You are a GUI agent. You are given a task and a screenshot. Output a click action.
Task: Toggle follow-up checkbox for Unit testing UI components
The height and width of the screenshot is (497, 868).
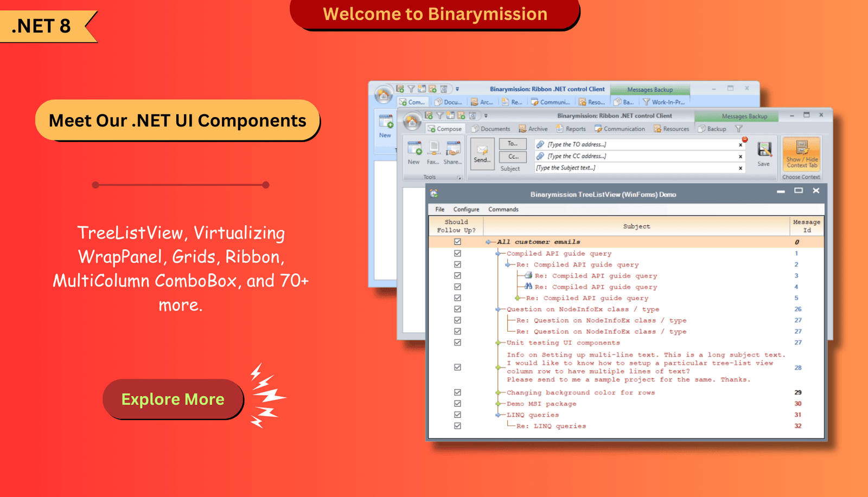click(x=457, y=343)
